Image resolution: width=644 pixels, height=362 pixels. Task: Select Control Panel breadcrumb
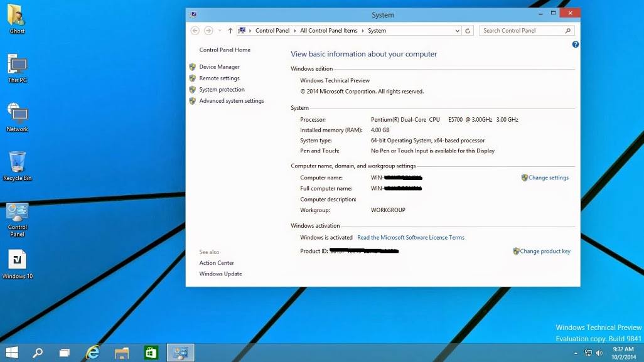tap(272, 30)
